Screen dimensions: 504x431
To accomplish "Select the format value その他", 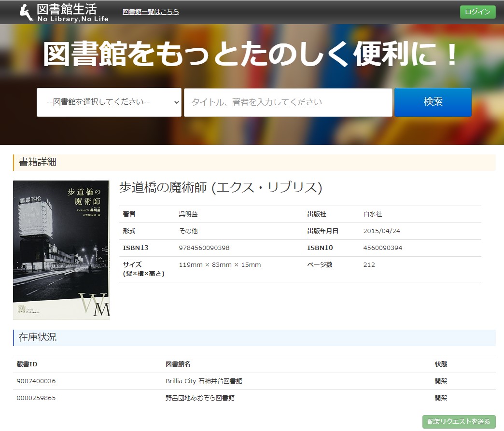I will (x=188, y=231).
